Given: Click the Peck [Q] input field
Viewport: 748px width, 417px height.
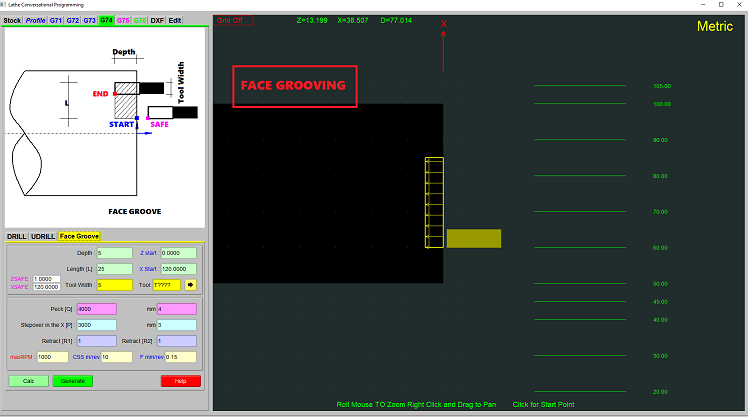Looking at the screenshot, I should point(96,309).
